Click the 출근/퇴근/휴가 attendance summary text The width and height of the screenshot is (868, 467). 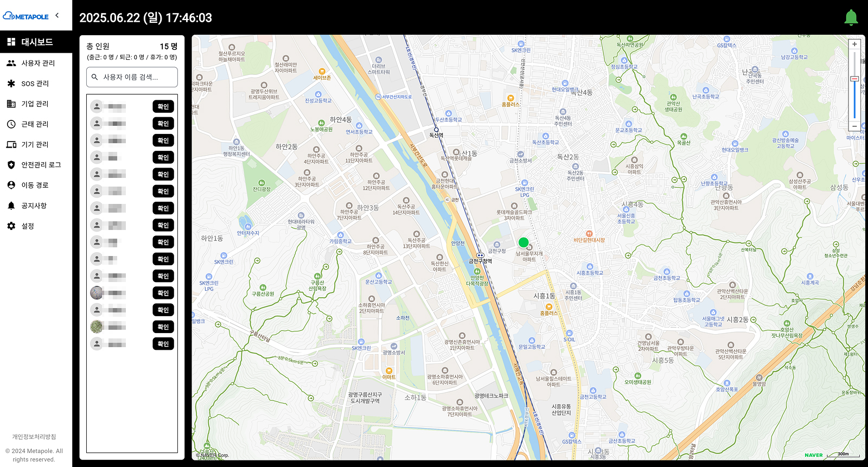pos(132,57)
